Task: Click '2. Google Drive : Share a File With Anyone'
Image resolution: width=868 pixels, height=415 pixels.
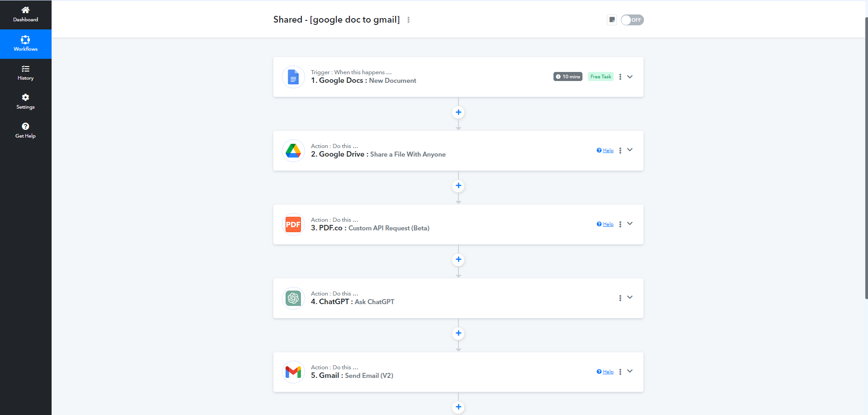Action: (x=378, y=154)
